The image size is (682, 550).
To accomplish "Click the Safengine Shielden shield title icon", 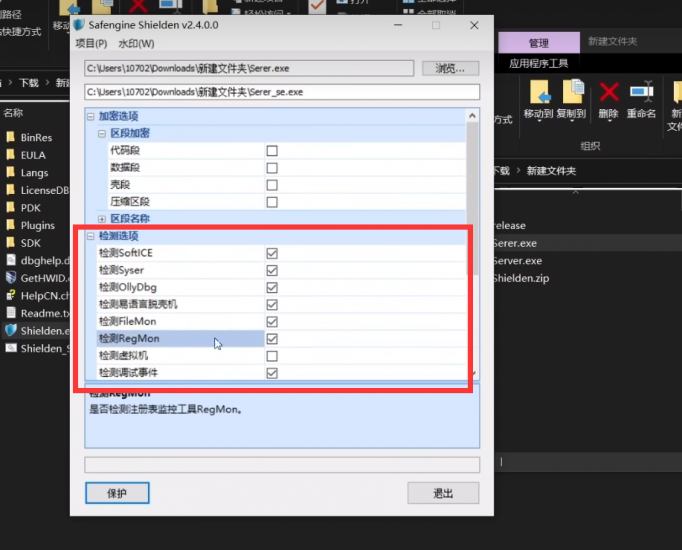I will coord(79,25).
